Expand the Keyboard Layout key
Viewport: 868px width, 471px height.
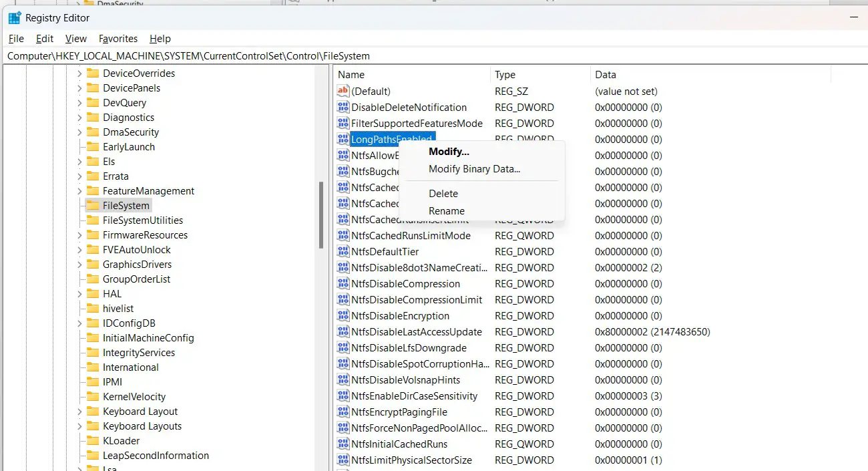[79, 411]
